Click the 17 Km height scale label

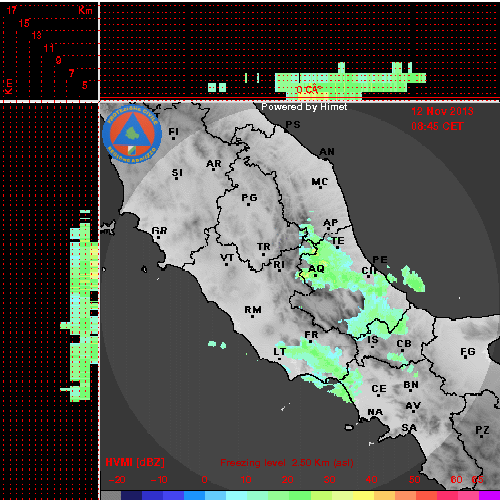pyautogui.click(x=12, y=10)
